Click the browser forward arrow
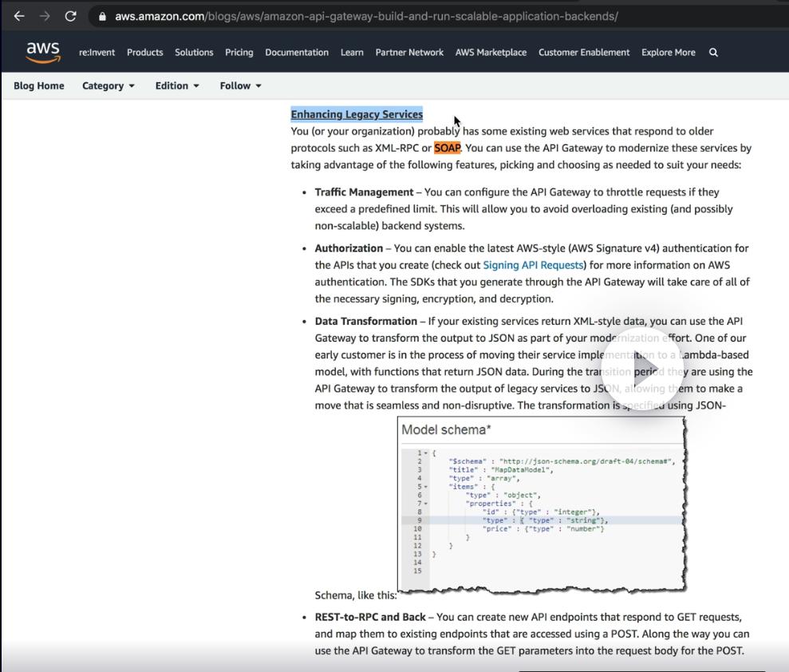 pyautogui.click(x=45, y=16)
